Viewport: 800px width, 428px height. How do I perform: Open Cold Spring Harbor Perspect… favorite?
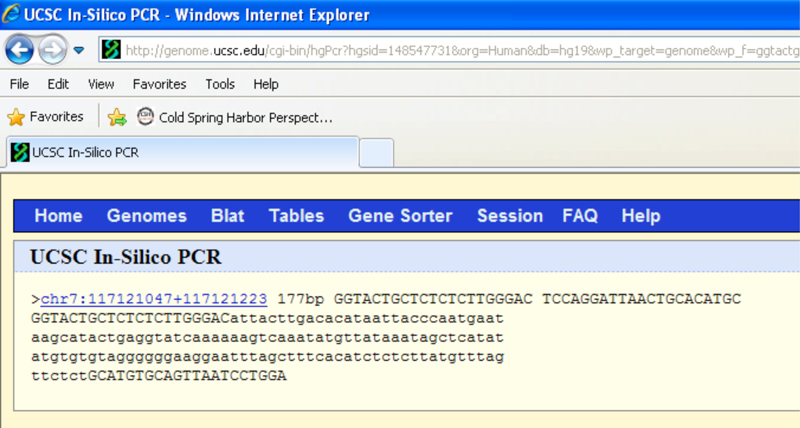(235, 117)
